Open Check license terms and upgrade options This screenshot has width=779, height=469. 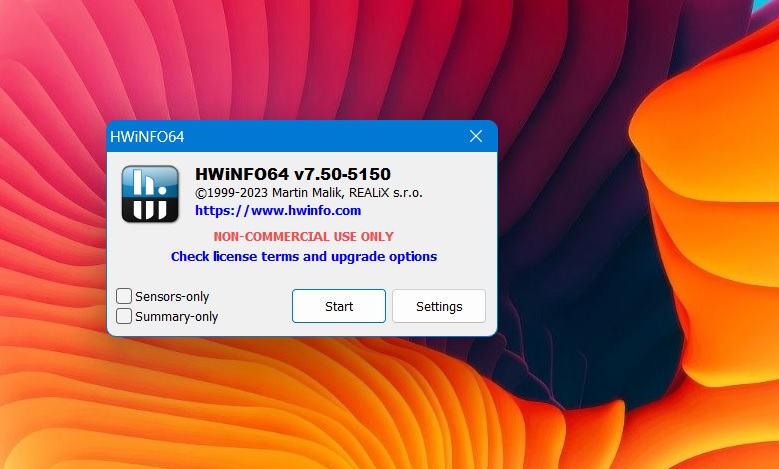point(304,256)
